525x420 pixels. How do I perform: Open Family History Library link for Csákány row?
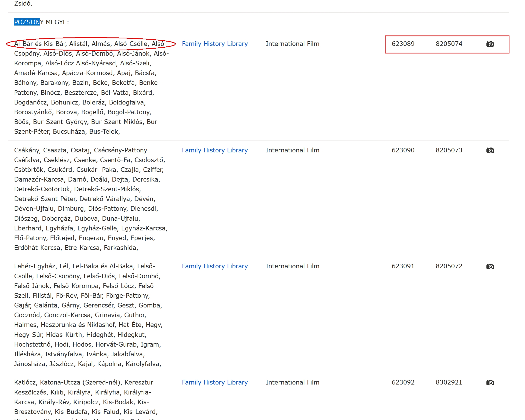tap(215, 150)
